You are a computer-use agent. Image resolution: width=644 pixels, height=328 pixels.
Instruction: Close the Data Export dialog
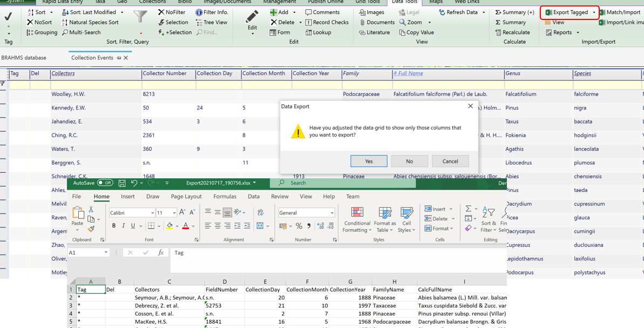coord(470,106)
